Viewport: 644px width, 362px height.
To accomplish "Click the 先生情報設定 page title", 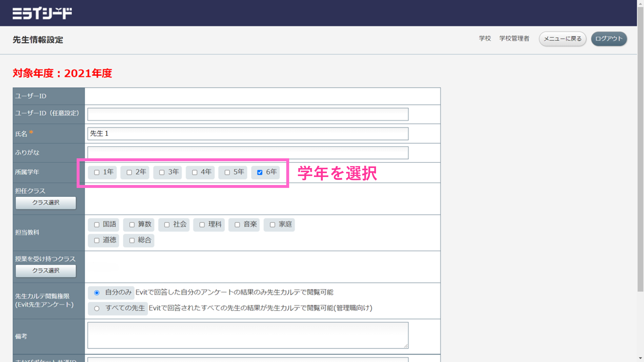I will (x=38, y=40).
